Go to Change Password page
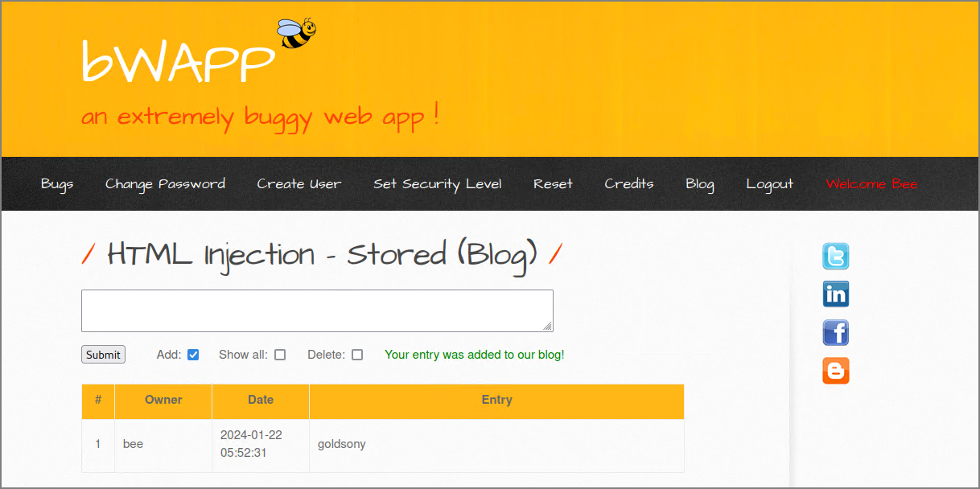This screenshot has width=980, height=489. (x=165, y=184)
